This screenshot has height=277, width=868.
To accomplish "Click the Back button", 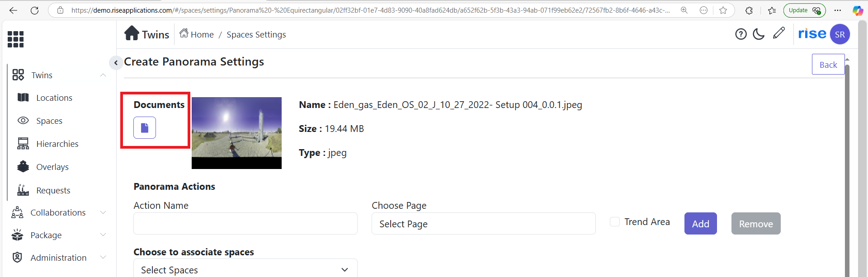I will coord(828,65).
